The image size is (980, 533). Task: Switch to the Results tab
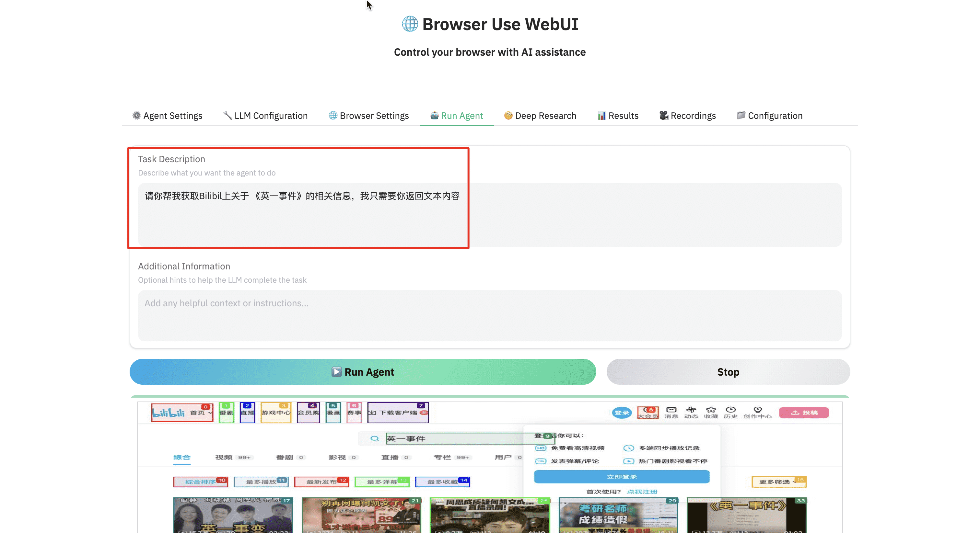(x=618, y=116)
